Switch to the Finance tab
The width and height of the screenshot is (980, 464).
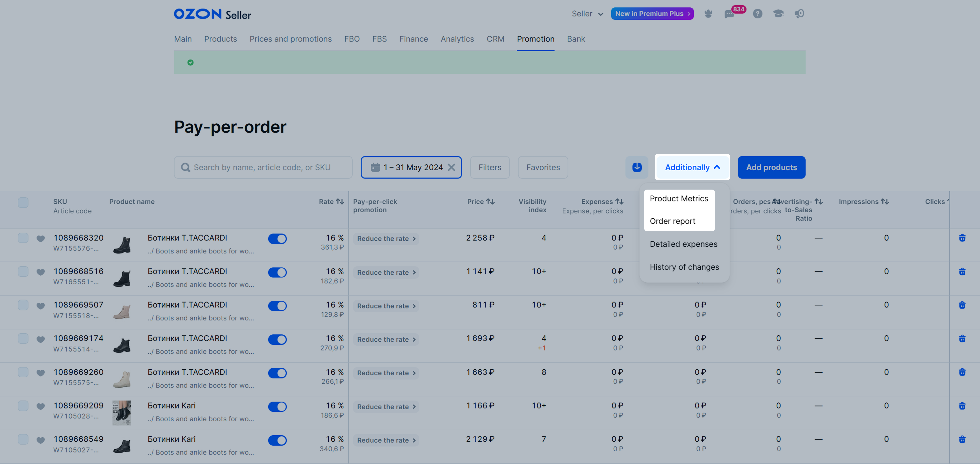tap(414, 39)
